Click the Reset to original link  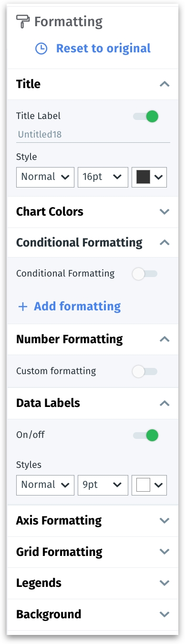coord(103,49)
